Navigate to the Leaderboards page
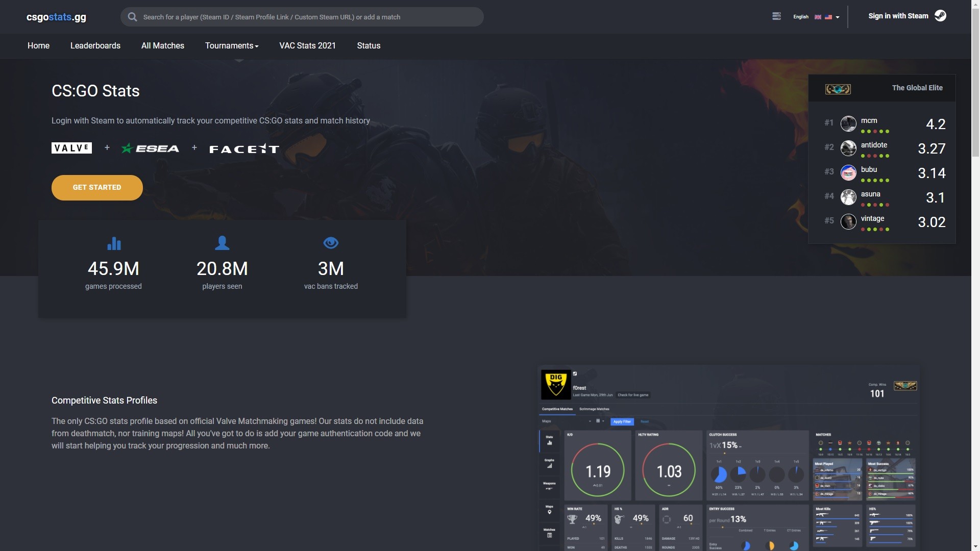This screenshot has height=551, width=980. (95, 45)
